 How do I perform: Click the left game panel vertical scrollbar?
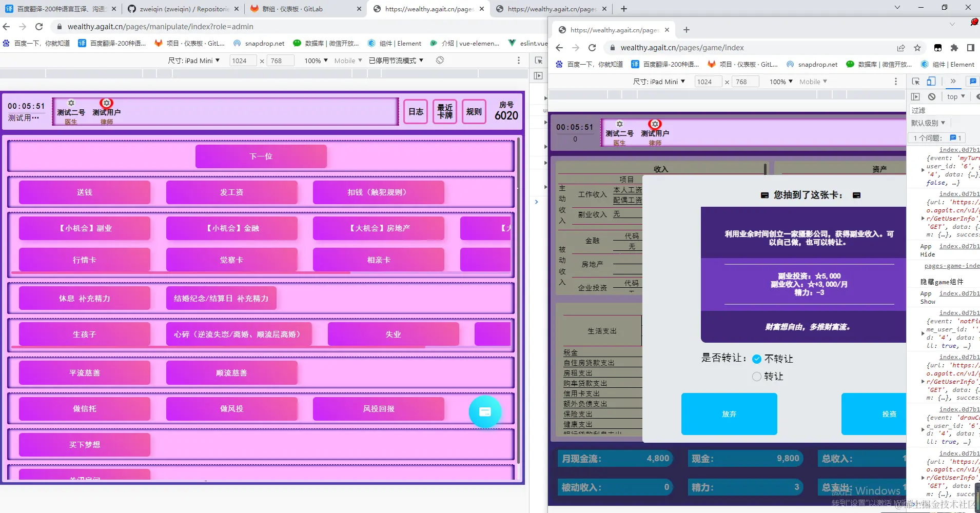coord(519,300)
